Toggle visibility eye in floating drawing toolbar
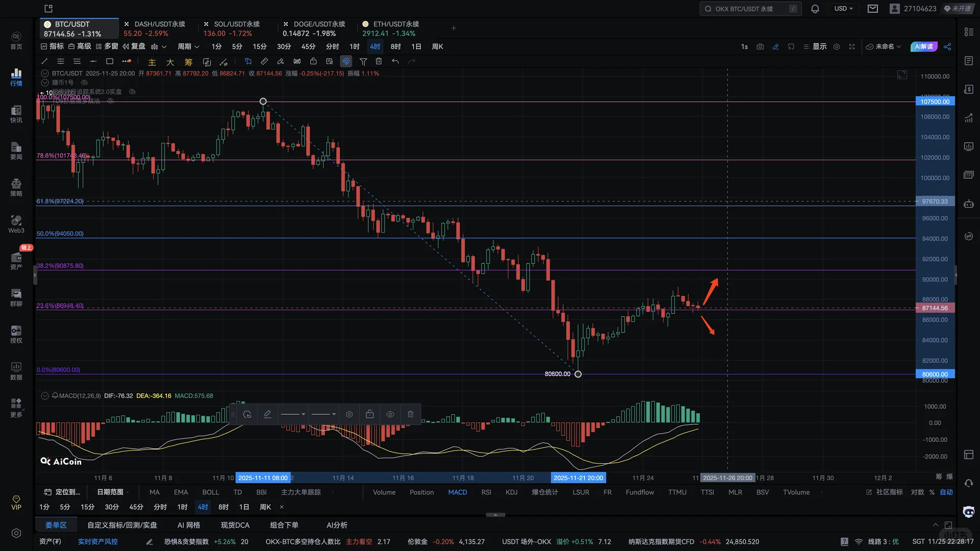Viewport: 980px width, 551px height. (x=390, y=414)
